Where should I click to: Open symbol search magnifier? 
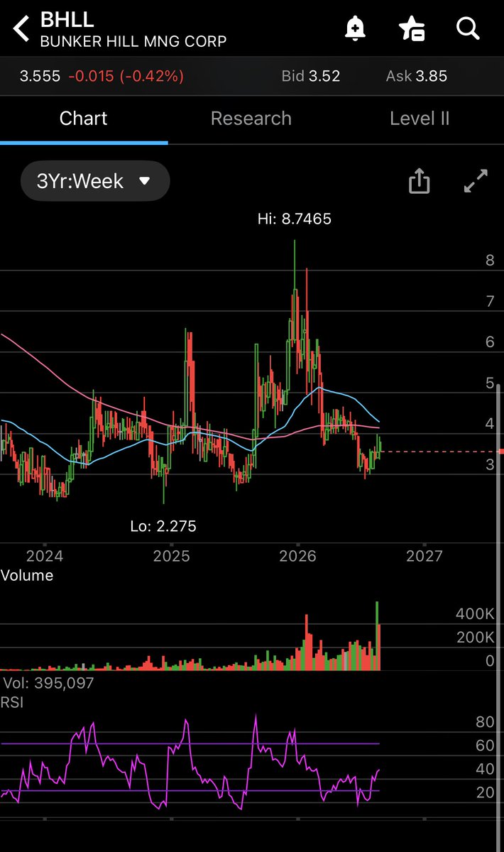point(469,28)
